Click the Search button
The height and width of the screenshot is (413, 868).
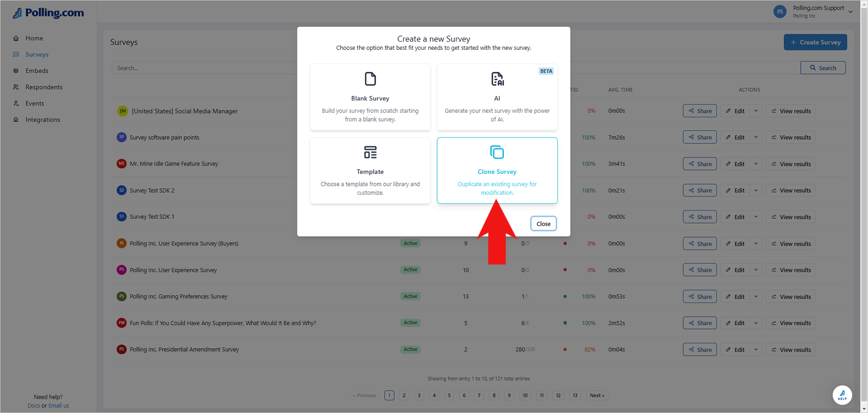tap(823, 68)
